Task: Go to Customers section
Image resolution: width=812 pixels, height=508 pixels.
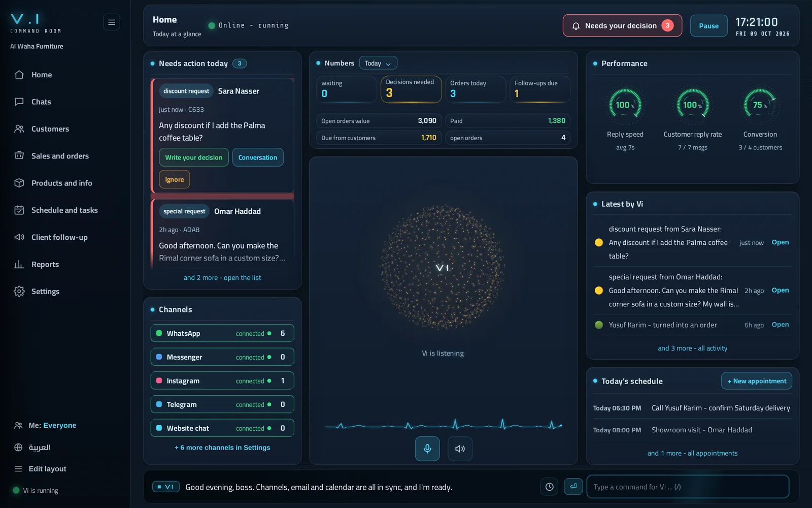Action: (x=50, y=129)
